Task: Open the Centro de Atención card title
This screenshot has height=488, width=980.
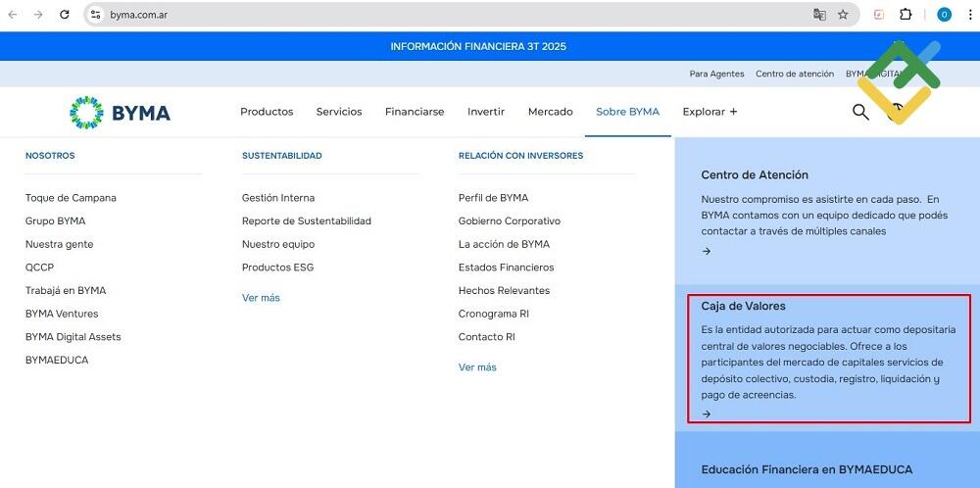Action: point(755,175)
